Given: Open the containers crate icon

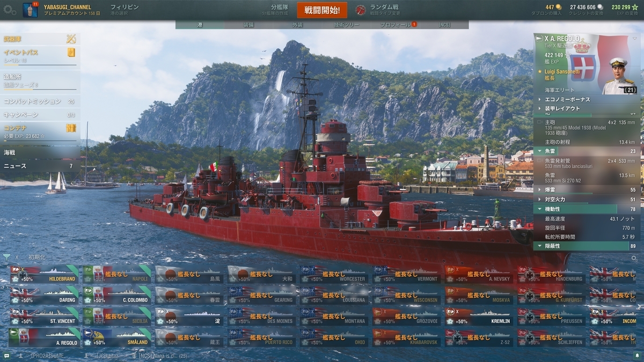Looking at the screenshot, I should click(x=71, y=128).
